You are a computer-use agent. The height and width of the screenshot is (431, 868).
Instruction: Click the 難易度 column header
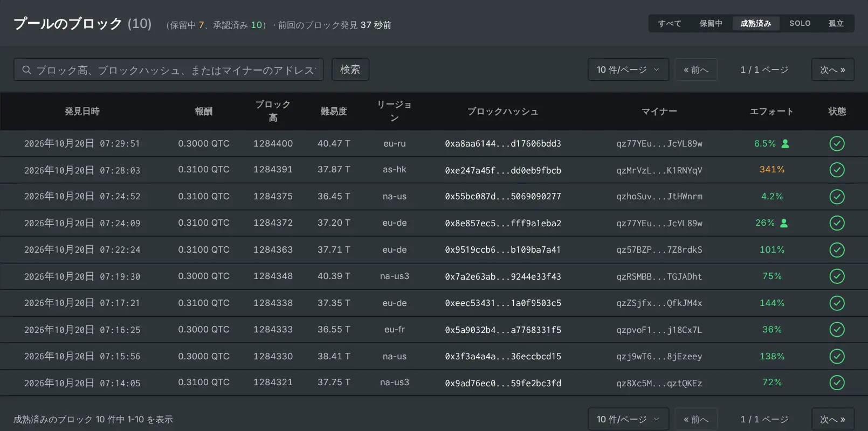pyautogui.click(x=334, y=112)
